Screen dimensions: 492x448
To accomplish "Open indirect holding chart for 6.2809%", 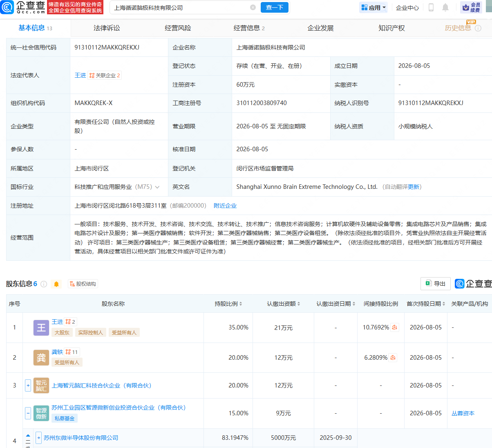I will (x=393, y=358).
